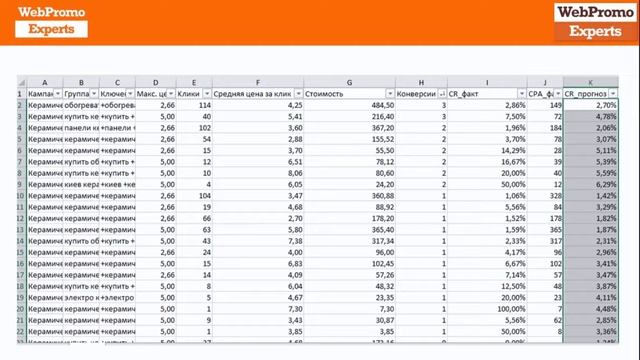Click cell with CR_факт 100,00%

tap(487, 309)
